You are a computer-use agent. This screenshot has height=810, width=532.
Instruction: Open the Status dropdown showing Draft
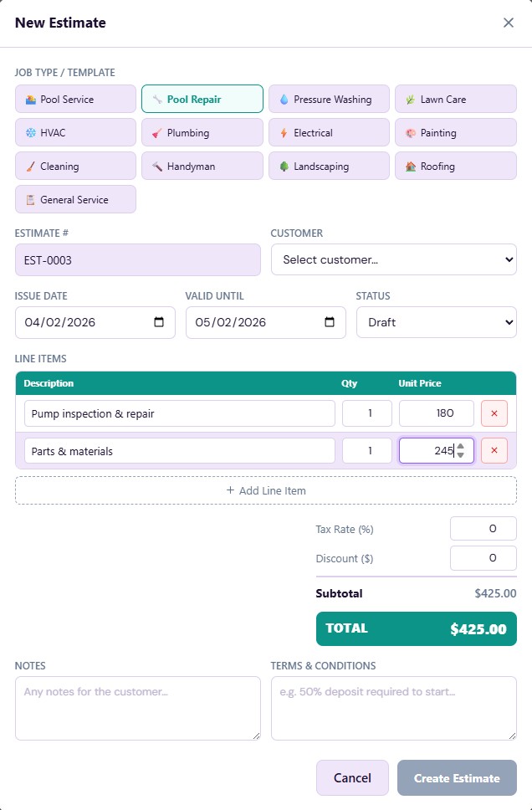[x=436, y=322]
